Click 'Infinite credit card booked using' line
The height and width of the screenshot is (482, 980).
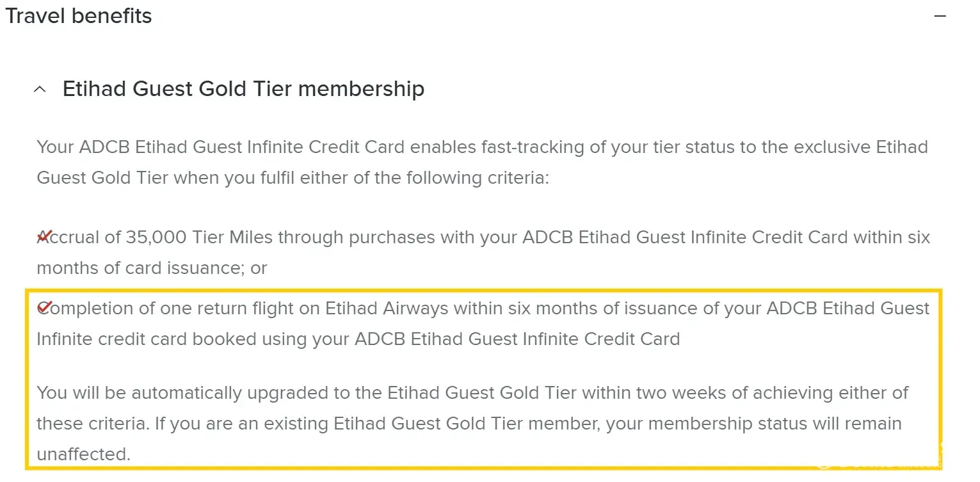tap(172, 339)
